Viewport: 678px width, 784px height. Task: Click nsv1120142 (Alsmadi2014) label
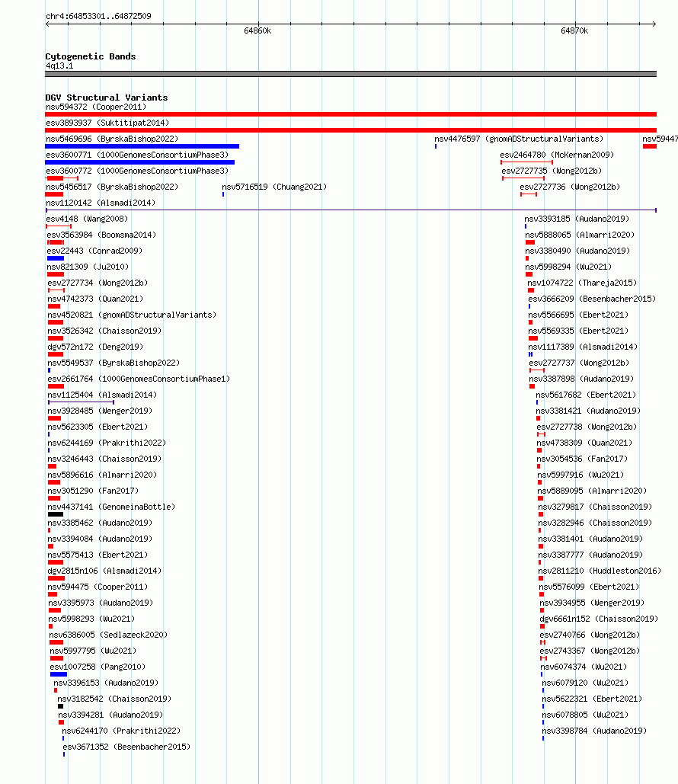[x=101, y=203]
